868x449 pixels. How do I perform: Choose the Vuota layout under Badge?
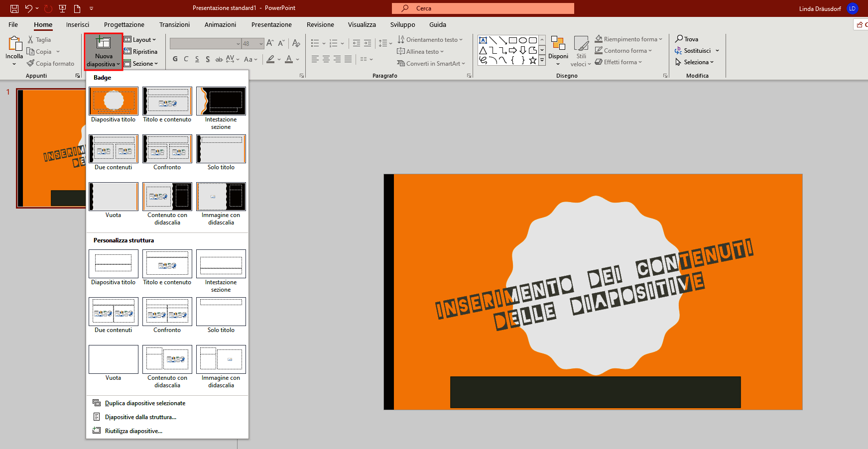(x=113, y=196)
